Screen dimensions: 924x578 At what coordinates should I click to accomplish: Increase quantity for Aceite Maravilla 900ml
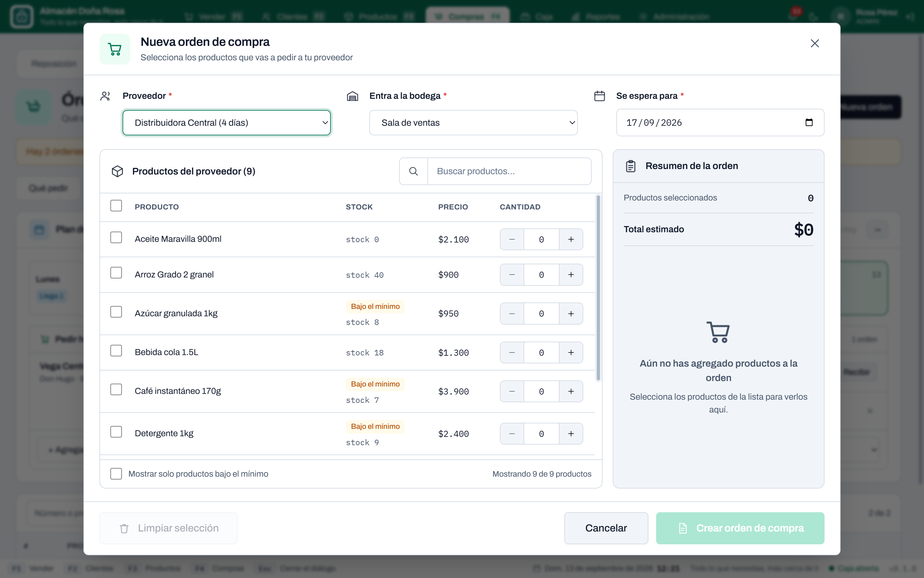pos(571,239)
